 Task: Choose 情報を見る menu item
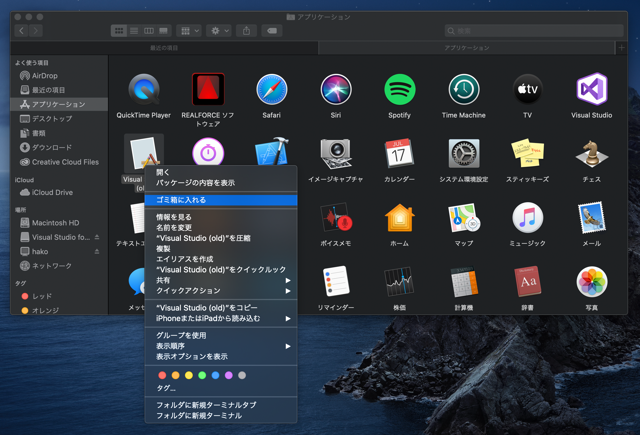[221, 217]
